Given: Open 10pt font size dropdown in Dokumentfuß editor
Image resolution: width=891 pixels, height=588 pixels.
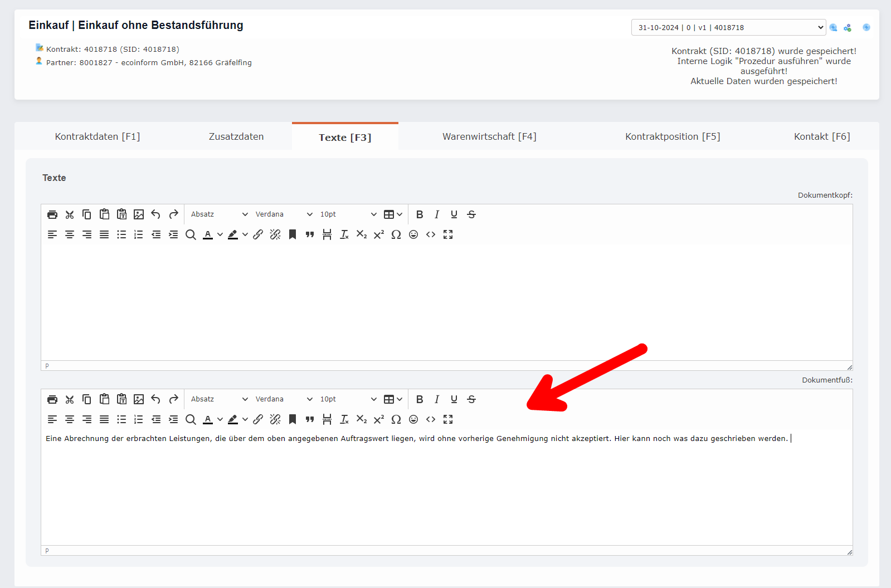Looking at the screenshot, I should [348, 399].
